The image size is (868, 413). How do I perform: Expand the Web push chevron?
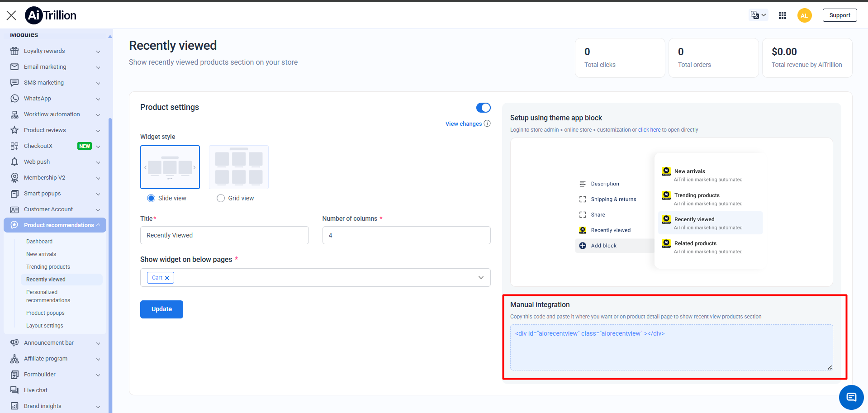point(98,162)
